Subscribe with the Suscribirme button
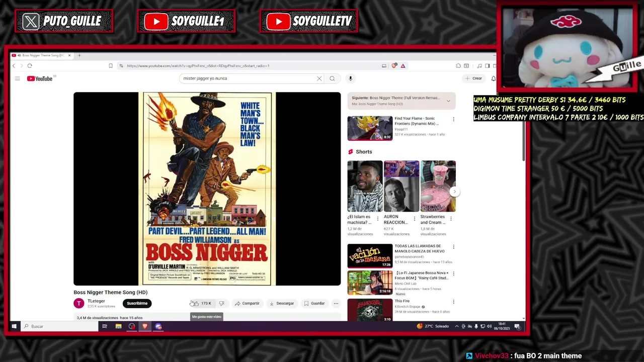The image size is (644, 362). coord(137,303)
